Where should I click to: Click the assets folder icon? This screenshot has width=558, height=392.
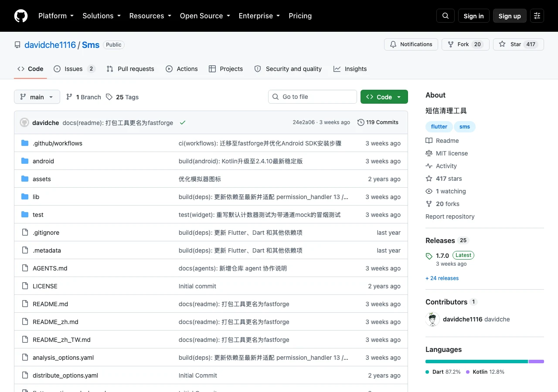coord(25,179)
